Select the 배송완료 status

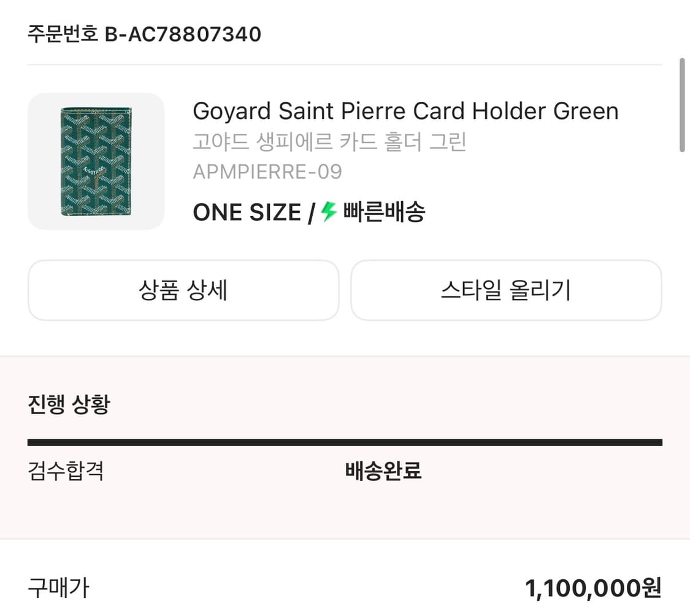tap(383, 471)
